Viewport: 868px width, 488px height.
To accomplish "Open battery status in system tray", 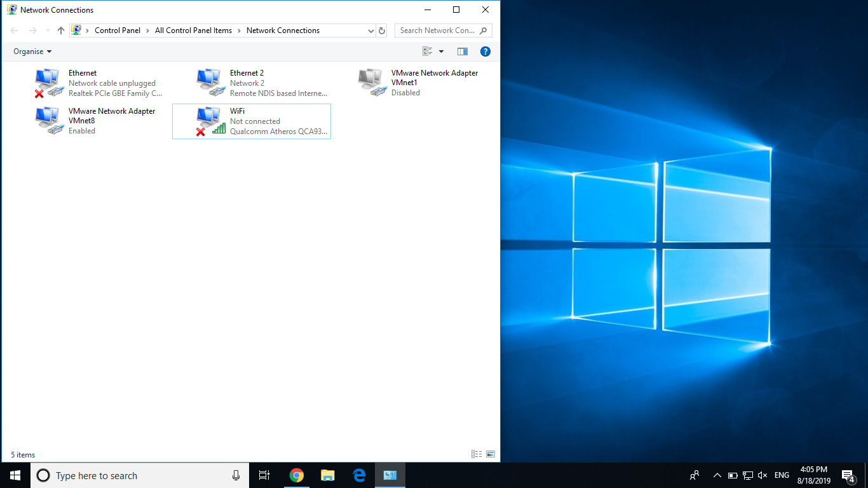I will 733,475.
